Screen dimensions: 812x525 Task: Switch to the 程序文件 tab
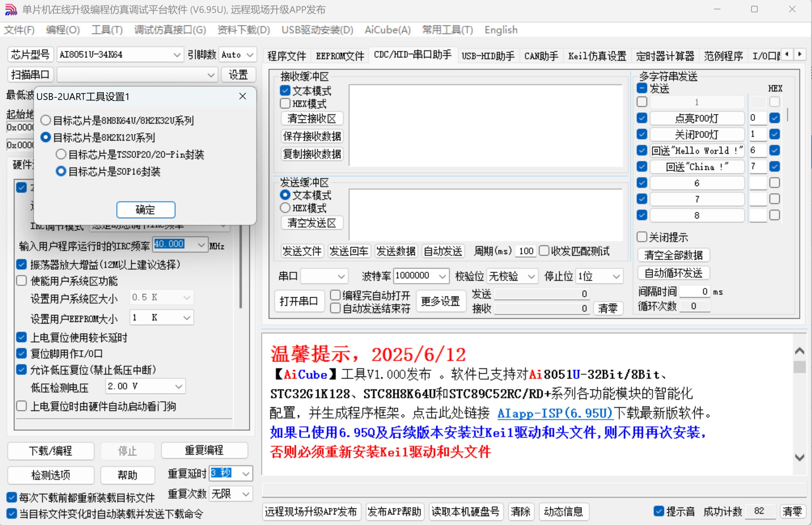(x=287, y=56)
